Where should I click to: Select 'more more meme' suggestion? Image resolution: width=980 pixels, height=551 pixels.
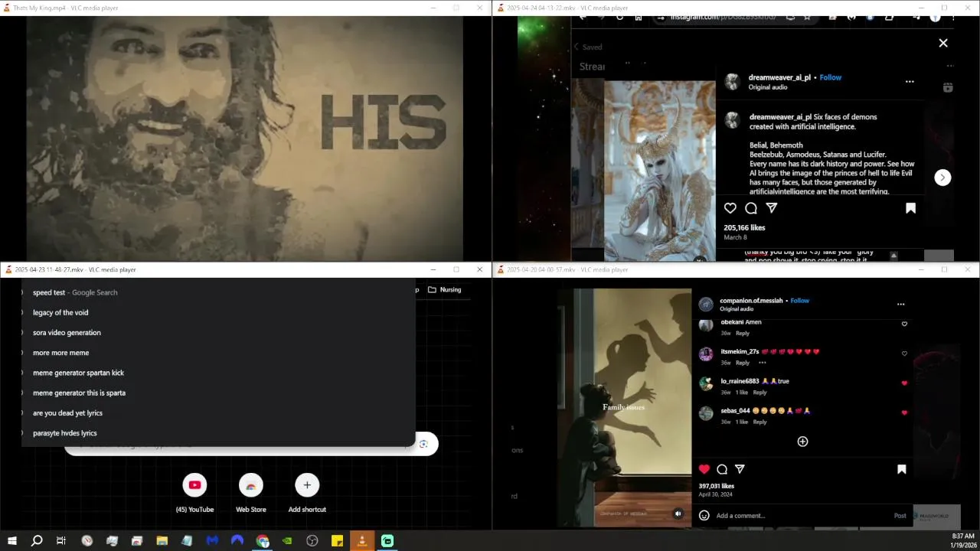click(x=218, y=353)
